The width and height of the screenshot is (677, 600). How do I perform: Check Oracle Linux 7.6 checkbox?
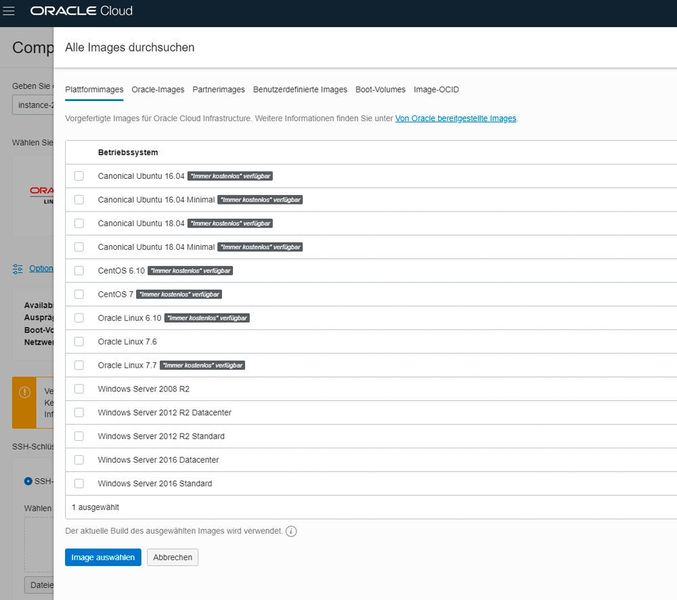tap(79, 341)
